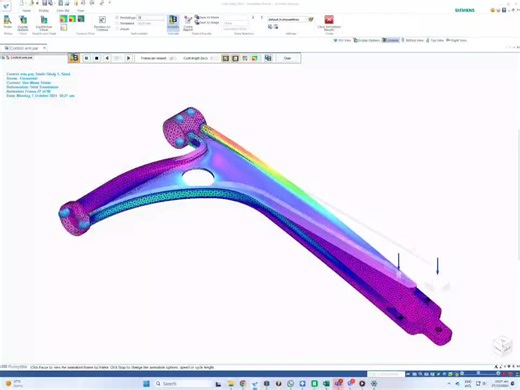Pause the animation playback
The height and width of the screenshot is (390, 520).
coord(86,58)
